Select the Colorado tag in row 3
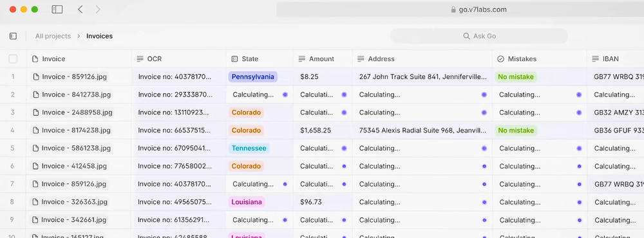The width and height of the screenshot is (644, 238). pos(246,113)
